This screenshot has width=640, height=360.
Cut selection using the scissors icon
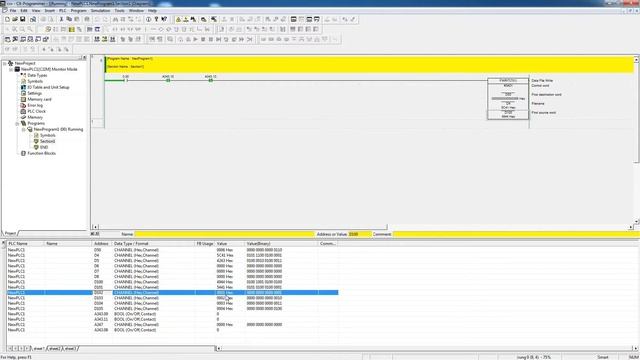pyautogui.click(x=61, y=19)
